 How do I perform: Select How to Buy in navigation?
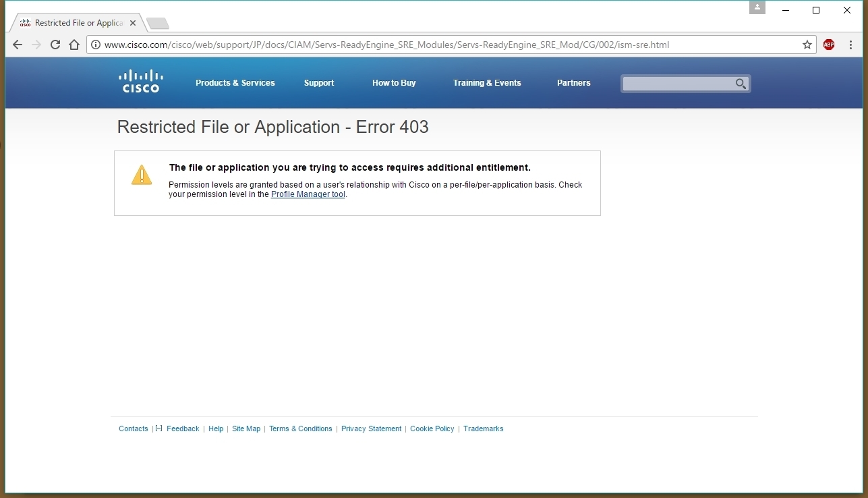click(394, 83)
